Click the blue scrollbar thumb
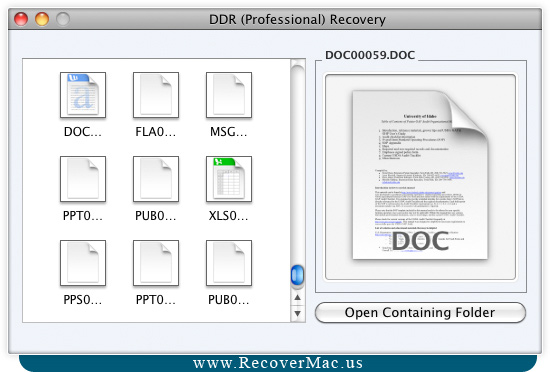This screenshot has width=550, height=372. [x=297, y=275]
